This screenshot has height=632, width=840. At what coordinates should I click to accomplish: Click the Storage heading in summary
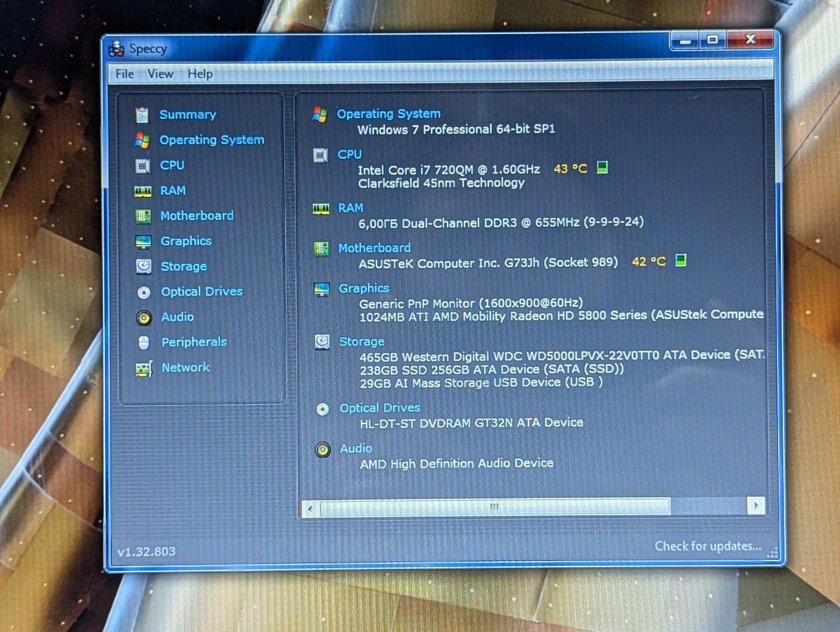[362, 341]
